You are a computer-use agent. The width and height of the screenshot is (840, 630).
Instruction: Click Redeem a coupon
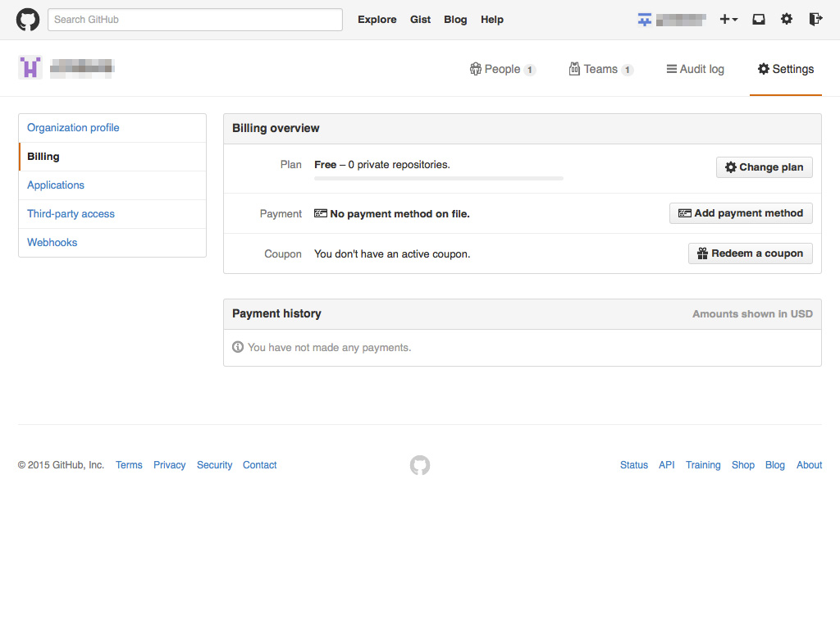[x=750, y=253]
